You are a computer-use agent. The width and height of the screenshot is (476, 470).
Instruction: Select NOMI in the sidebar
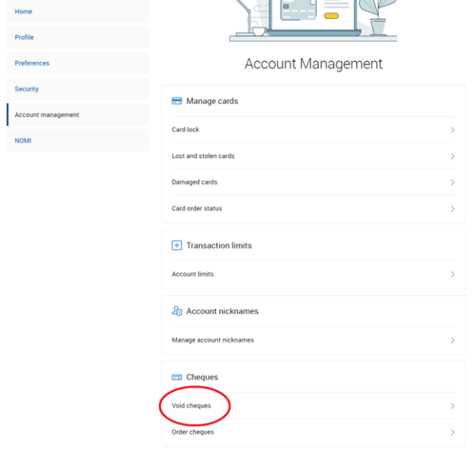23,141
